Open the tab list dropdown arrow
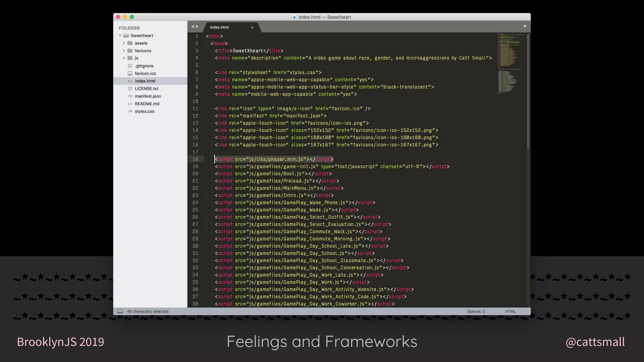 pos(525,26)
